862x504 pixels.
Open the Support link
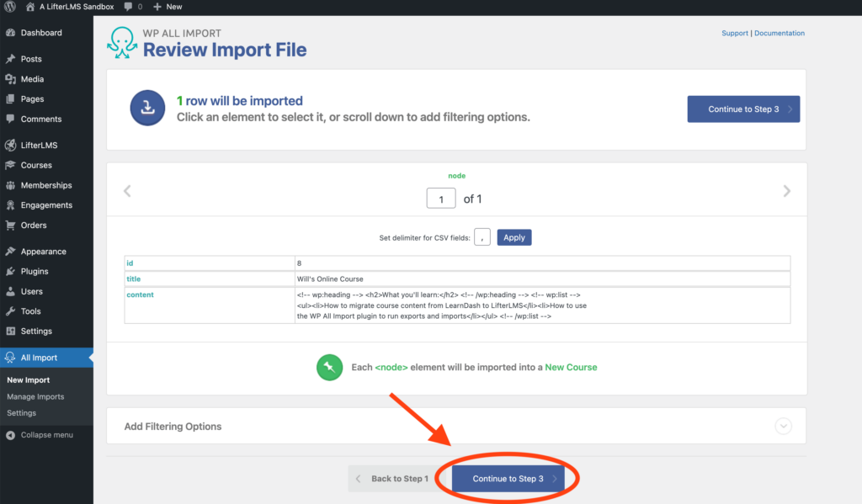tap(734, 33)
